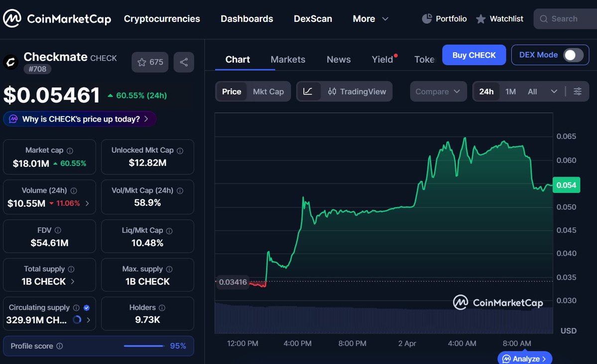
Task: Expand more time range options chevron
Action: pos(554,92)
